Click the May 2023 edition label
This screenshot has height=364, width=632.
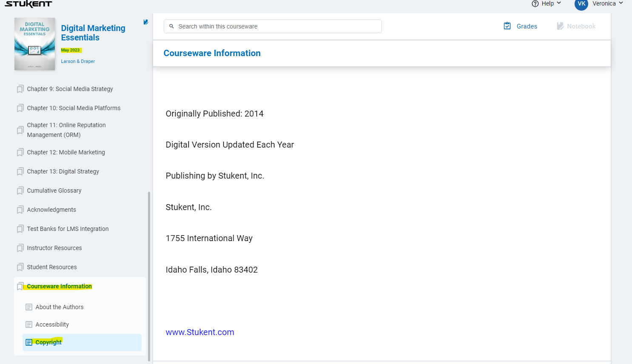click(x=71, y=50)
